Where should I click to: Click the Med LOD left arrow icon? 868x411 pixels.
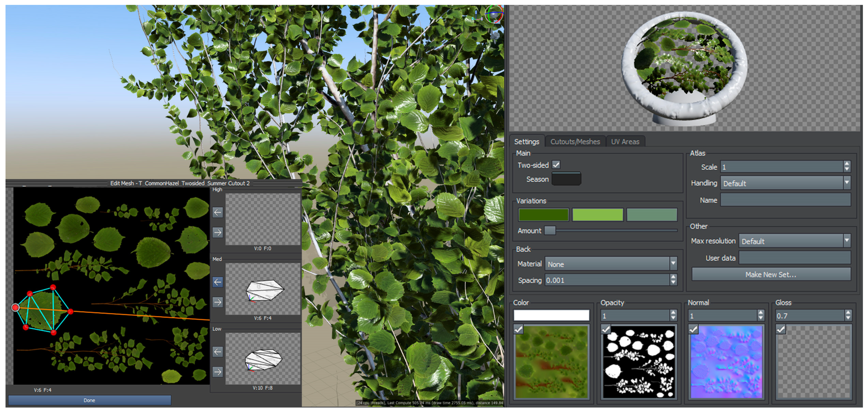(x=218, y=282)
